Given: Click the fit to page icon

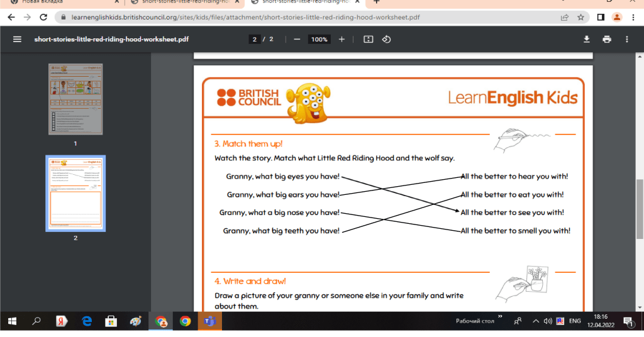Looking at the screenshot, I should pos(369,39).
